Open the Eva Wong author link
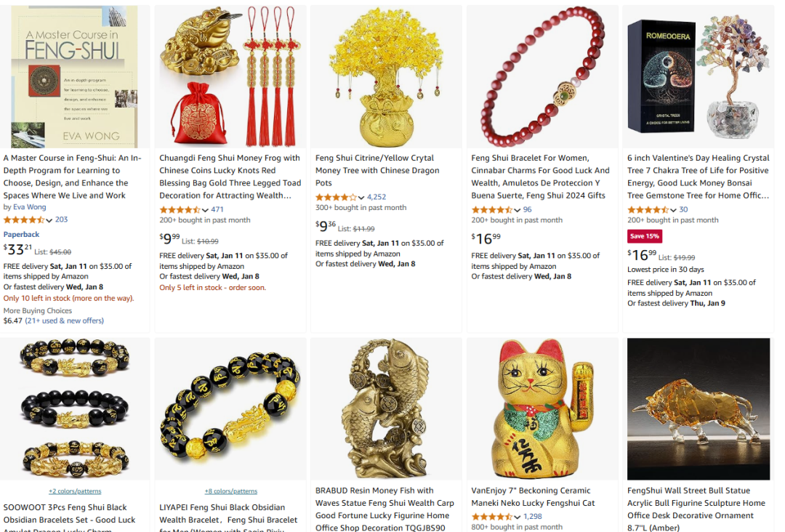This screenshot has width=785, height=532. click(x=30, y=207)
